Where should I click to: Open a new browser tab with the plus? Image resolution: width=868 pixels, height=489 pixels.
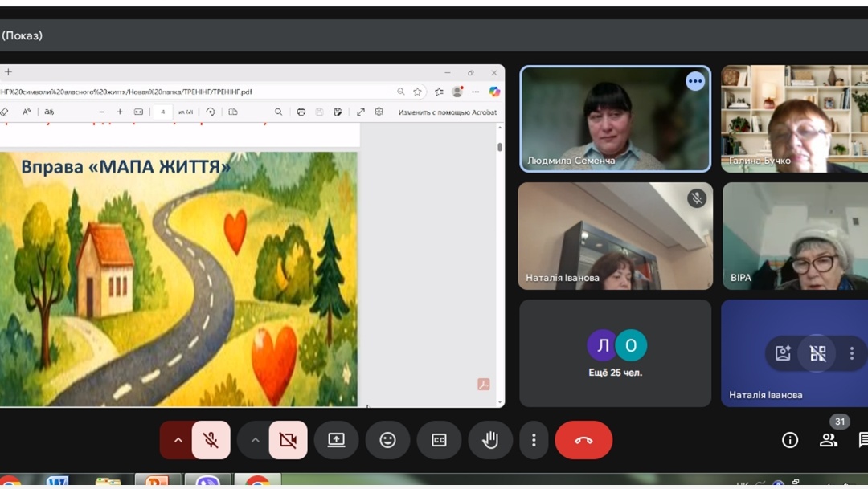[8, 72]
